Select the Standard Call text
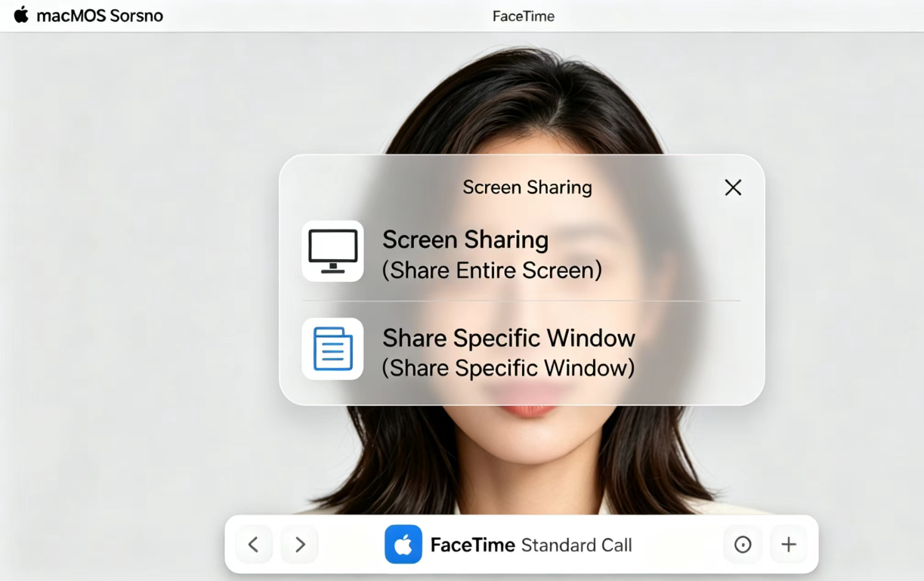 coord(576,545)
